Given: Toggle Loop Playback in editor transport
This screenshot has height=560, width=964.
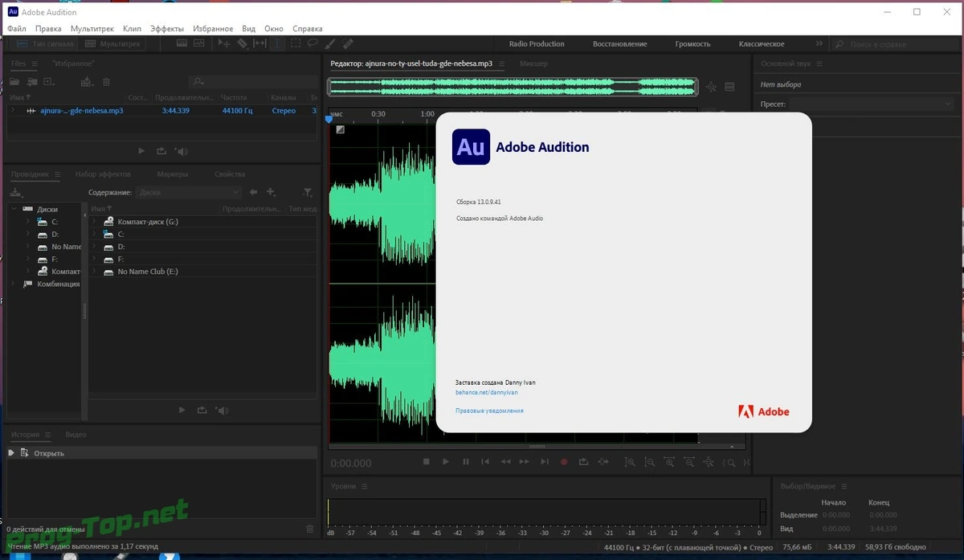Looking at the screenshot, I should [583, 461].
